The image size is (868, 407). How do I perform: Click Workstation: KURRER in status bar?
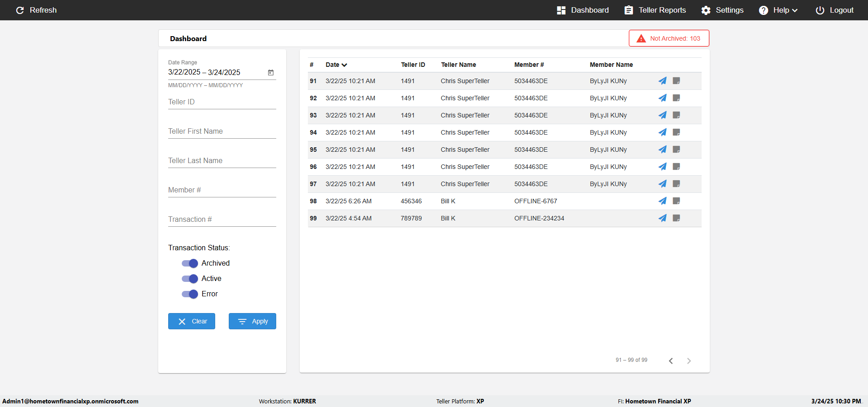click(288, 401)
